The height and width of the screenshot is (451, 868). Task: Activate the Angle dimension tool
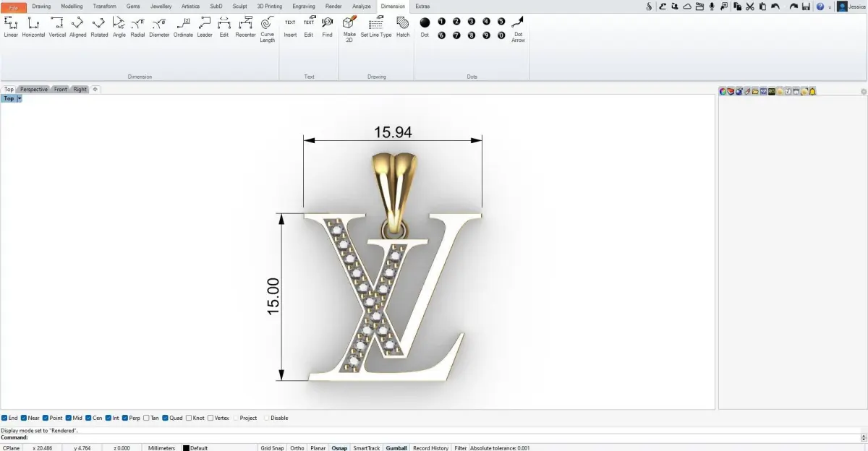pos(119,27)
